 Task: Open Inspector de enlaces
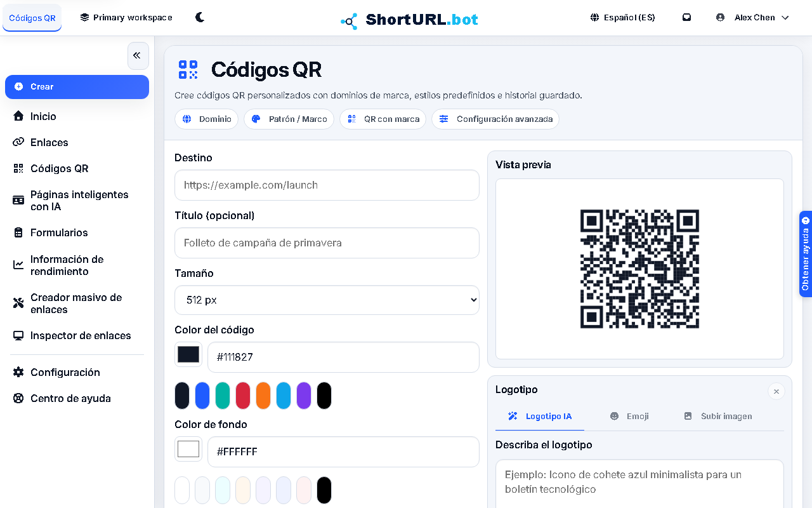(x=77, y=335)
